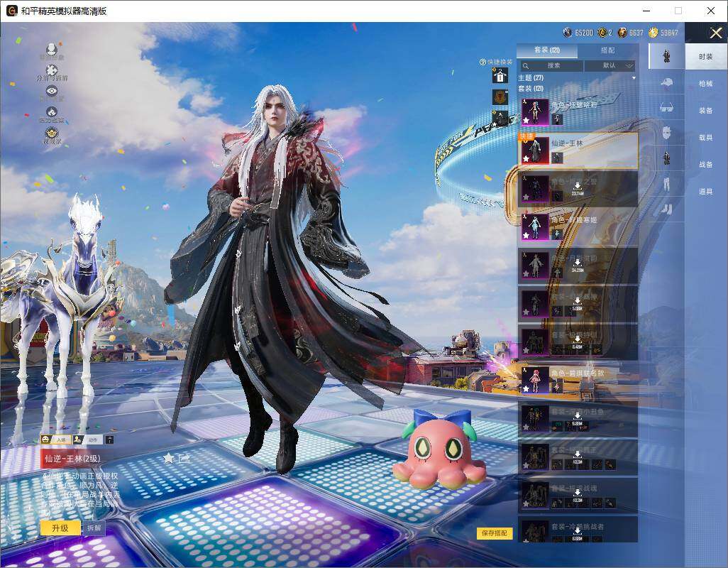This screenshot has width=728, height=568.
Task: Click the brown emblem quick-outfit icon
Action: 500,97
